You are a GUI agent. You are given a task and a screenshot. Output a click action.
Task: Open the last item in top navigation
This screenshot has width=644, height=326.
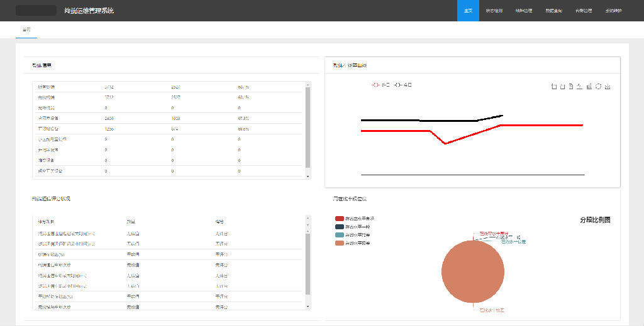[614, 11]
